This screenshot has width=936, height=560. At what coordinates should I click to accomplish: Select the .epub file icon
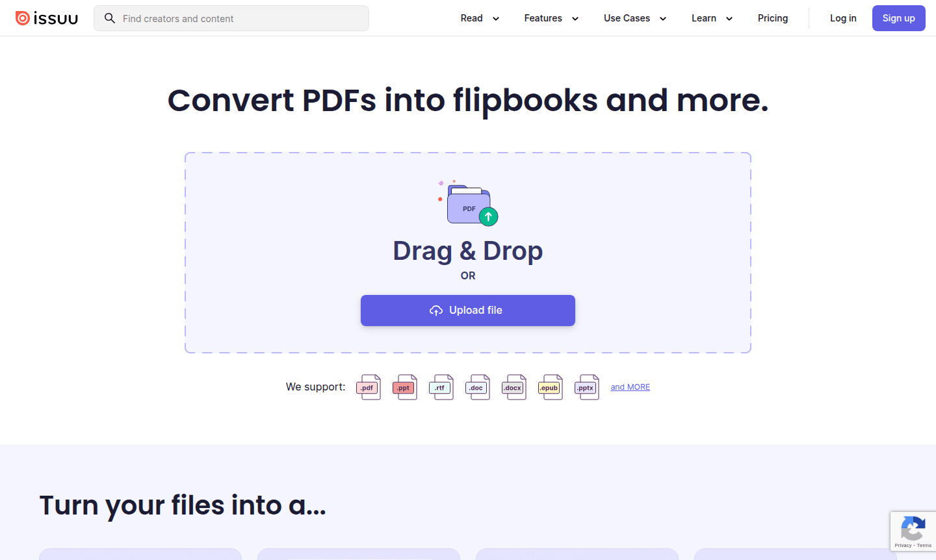pos(551,387)
